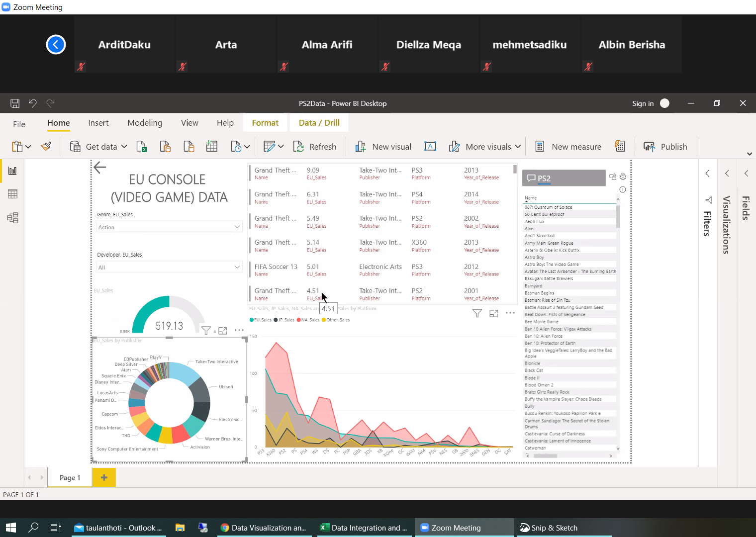Click the Format painter icon
Image resolution: width=756 pixels, height=537 pixels.
coord(46,147)
